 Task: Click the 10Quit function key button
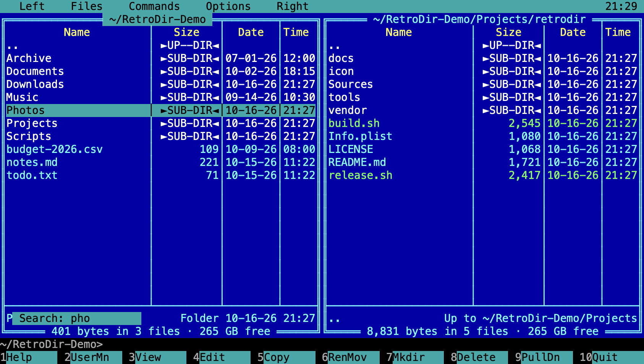612,357
